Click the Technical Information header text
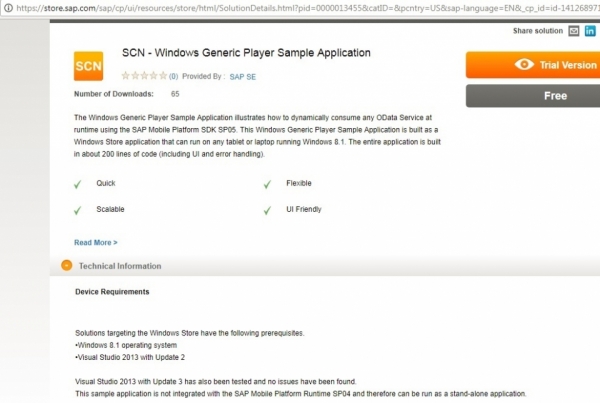 (x=120, y=266)
